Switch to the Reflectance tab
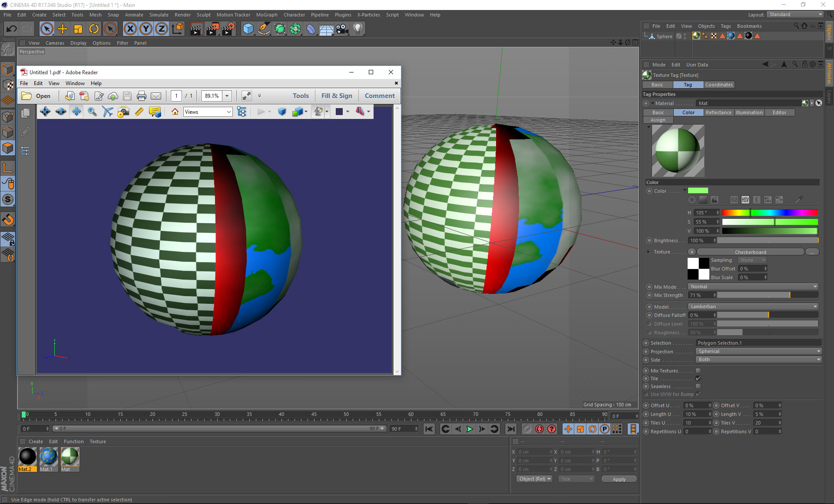Image resolution: width=834 pixels, height=504 pixels. (718, 112)
